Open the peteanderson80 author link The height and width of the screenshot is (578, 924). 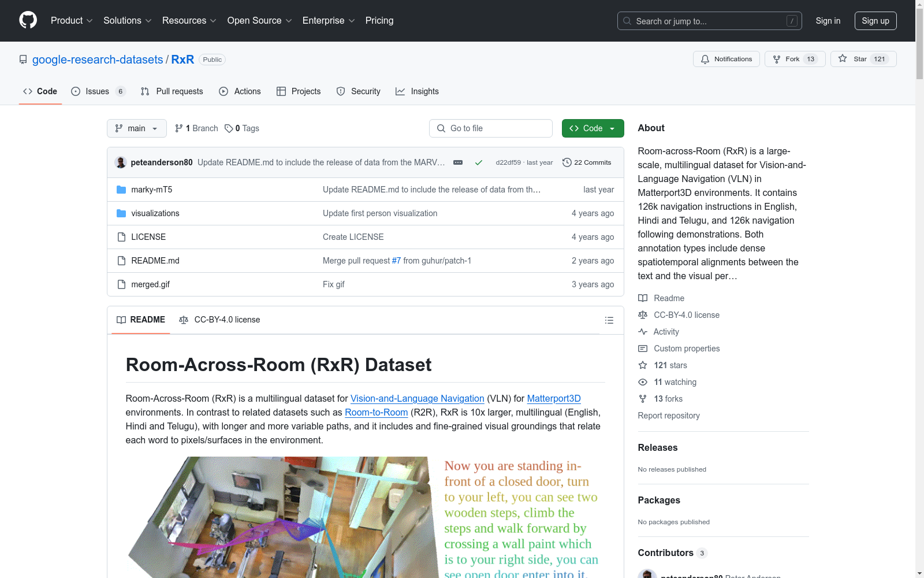coord(162,162)
